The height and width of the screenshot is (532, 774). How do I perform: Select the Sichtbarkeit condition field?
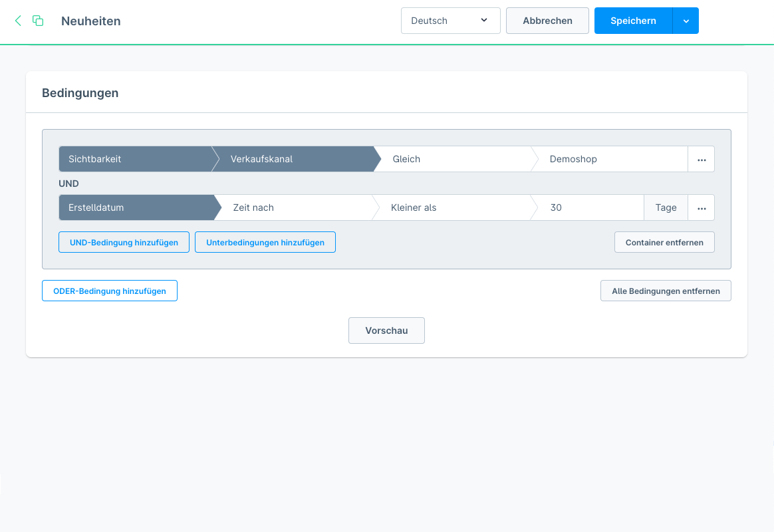(134, 160)
